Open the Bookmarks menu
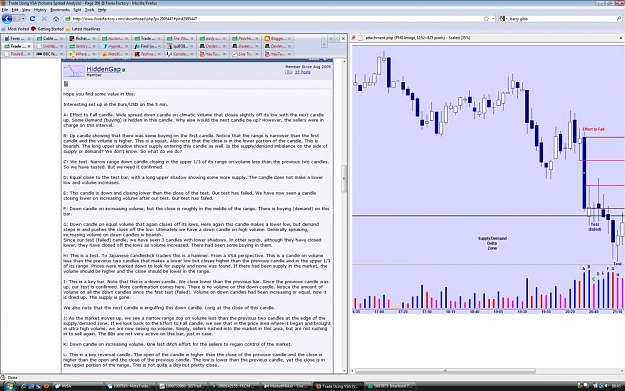 pos(60,10)
